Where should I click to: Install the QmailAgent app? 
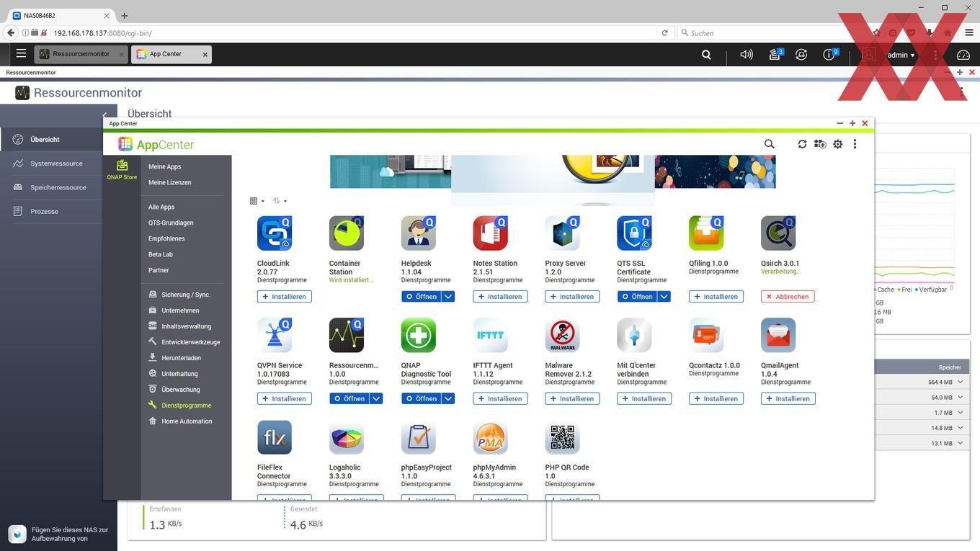[788, 399]
